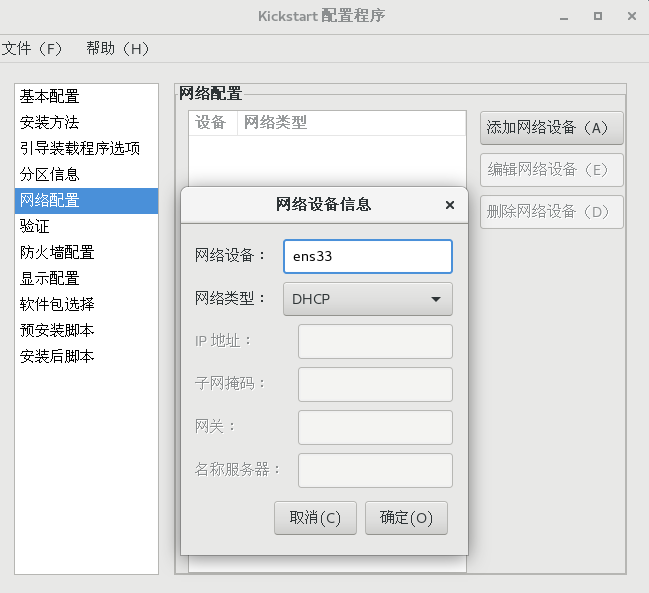Viewport: 649px width, 593px height.
Task: Click 添加网络设备 (A) button
Action: click(x=551, y=128)
